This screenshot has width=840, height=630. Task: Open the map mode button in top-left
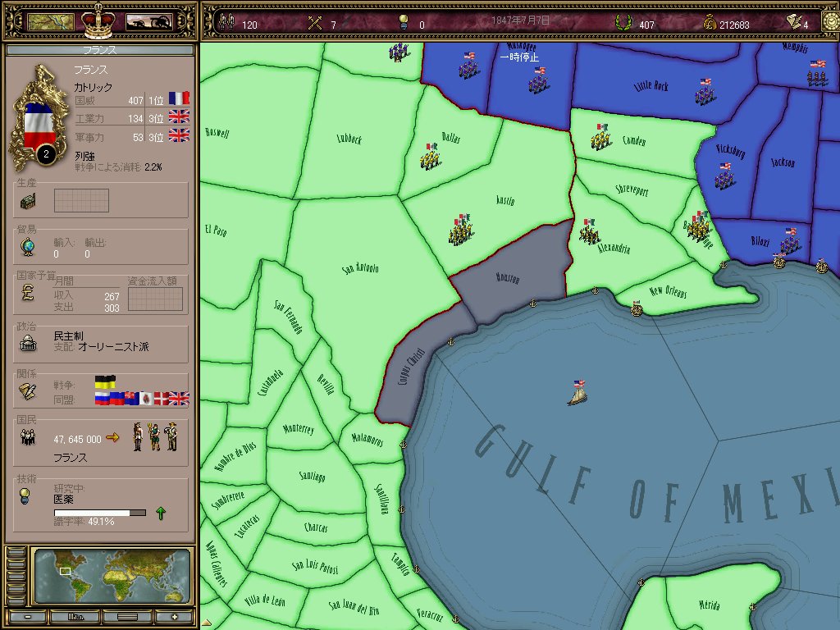tap(50, 22)
